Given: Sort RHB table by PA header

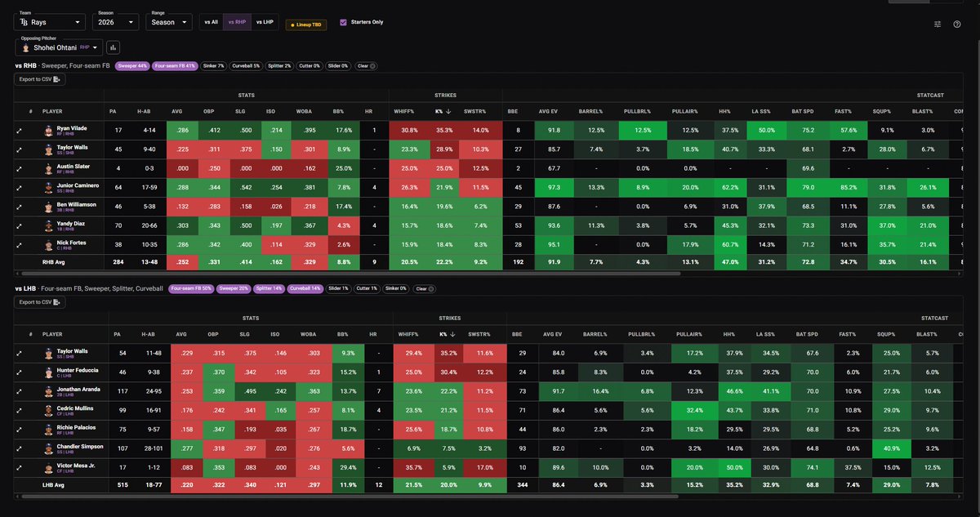Looking at the screenshot, I should pyautogui.click(x=113, y=110).
